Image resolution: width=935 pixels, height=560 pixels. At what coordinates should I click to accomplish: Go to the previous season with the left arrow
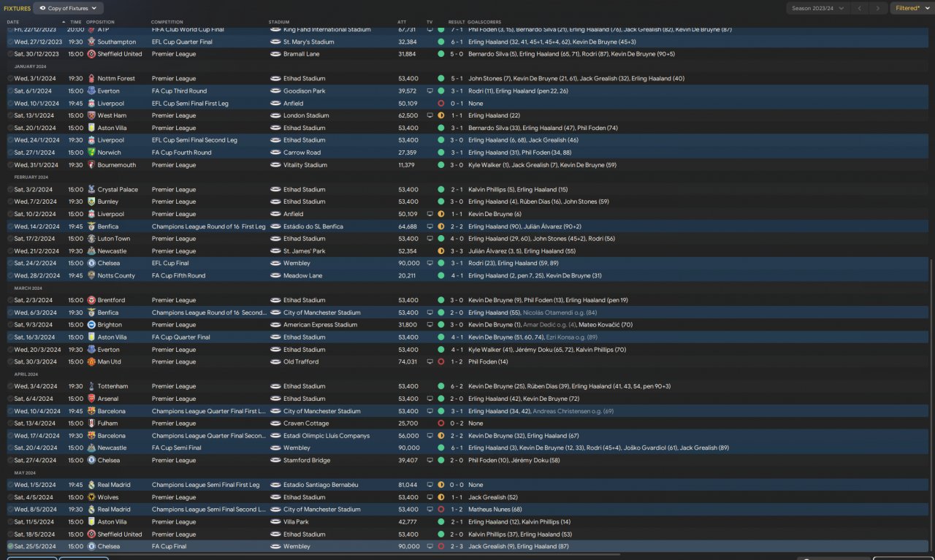click(859, 8)
